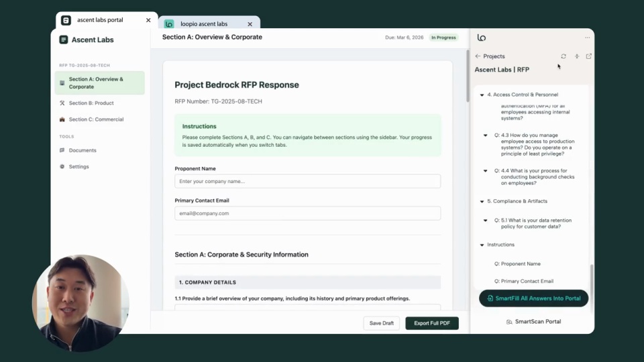Open Section A: Overview & Corporate
The image size is (644, 362).
coord(100,83)
